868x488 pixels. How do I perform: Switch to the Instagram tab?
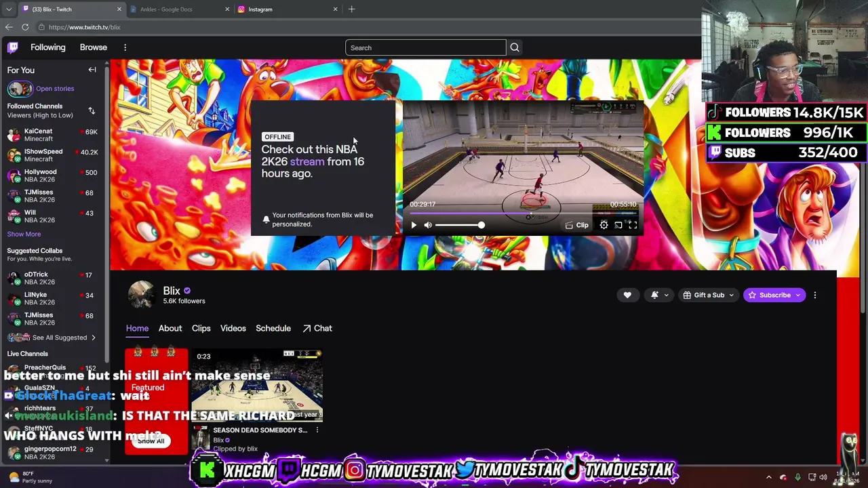(x=287, y=9)
